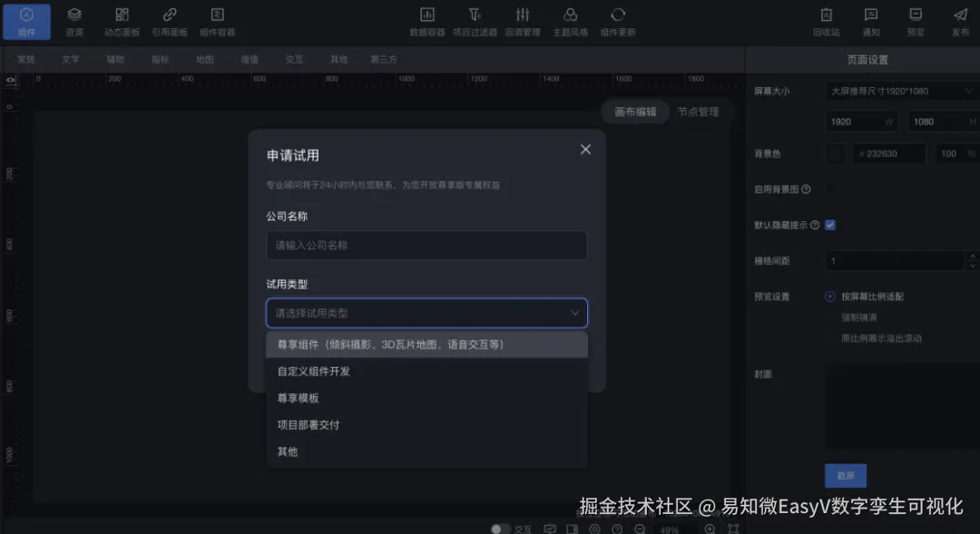Screen dimensions: 980x534
Task: Click the 预览 preview icon
Action: (916, 15)
